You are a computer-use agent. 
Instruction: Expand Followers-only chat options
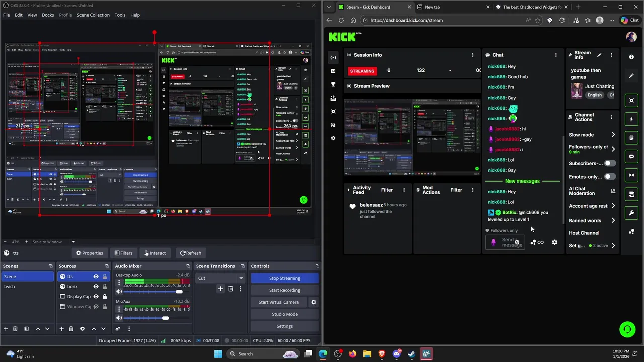click(x=613, y=149)
